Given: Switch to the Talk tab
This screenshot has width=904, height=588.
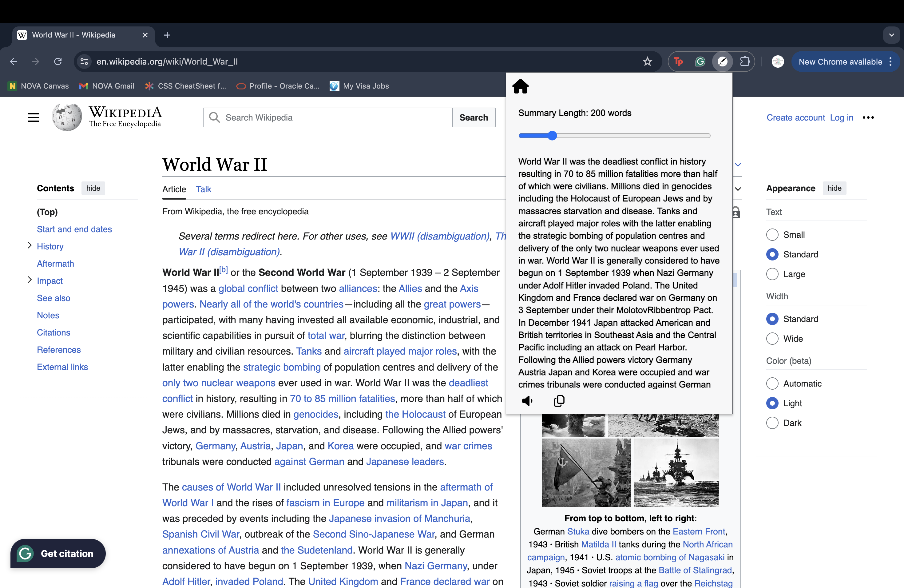Looking at the screenshot, I should 204,189.
